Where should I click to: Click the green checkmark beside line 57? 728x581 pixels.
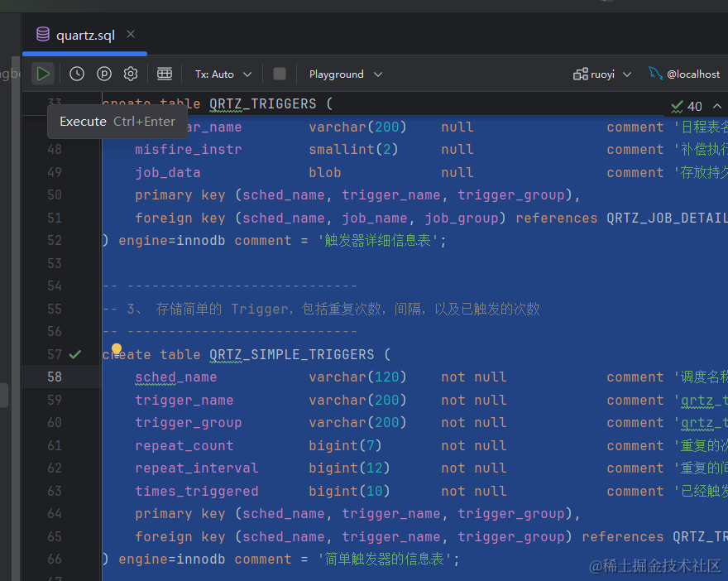click(x=75, y=354)
